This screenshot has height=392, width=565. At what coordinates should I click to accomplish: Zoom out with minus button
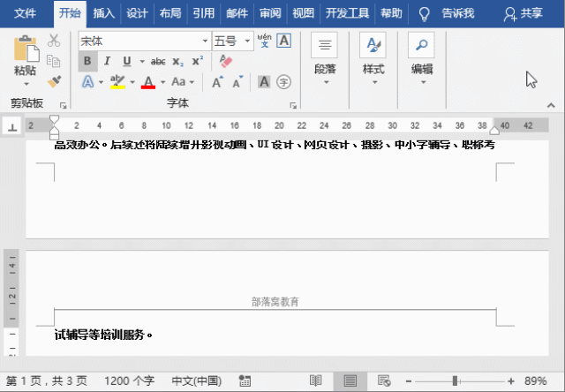tap(408, 381)
